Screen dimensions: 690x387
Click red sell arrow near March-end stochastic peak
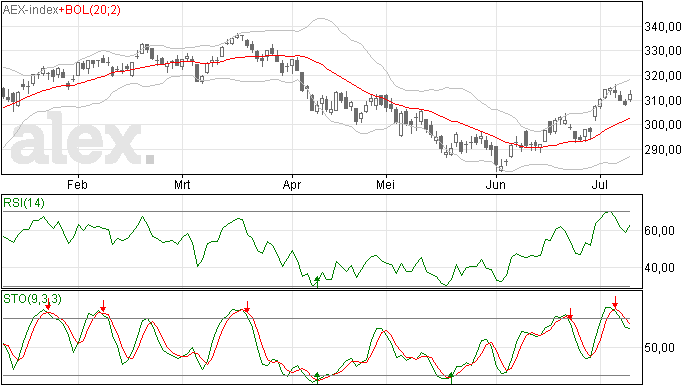click(x=247, y=307)
